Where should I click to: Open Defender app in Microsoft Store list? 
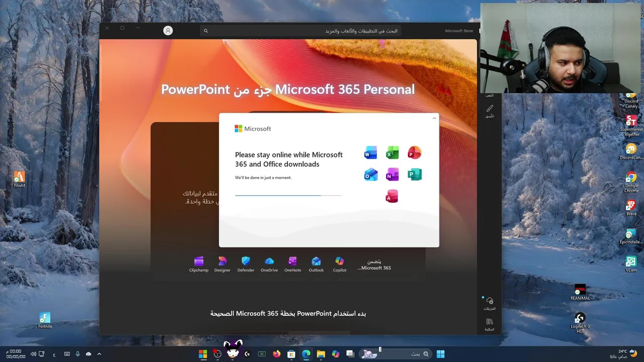(246, 264)
